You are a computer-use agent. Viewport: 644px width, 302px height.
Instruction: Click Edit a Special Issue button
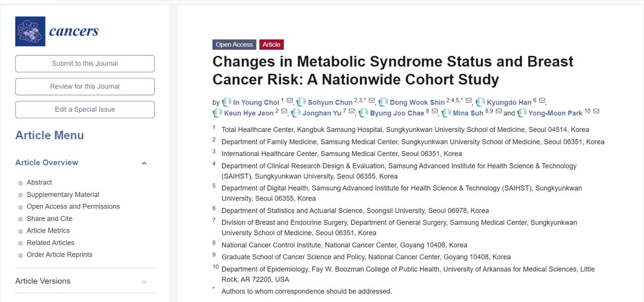point(85,109)
